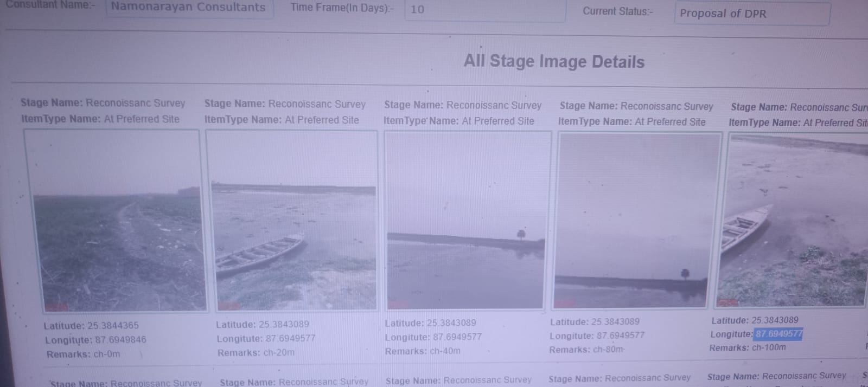Image resolution: width=868 pixels, height=387 pixels.
Task: Open the ch-40m survey image thumbnail
Action: click(x=467, y=220)
